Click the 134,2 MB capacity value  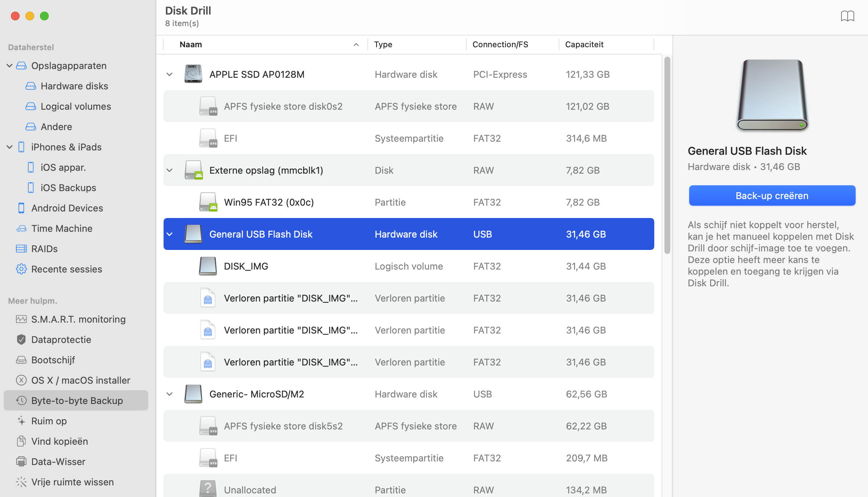click(586, 490)
